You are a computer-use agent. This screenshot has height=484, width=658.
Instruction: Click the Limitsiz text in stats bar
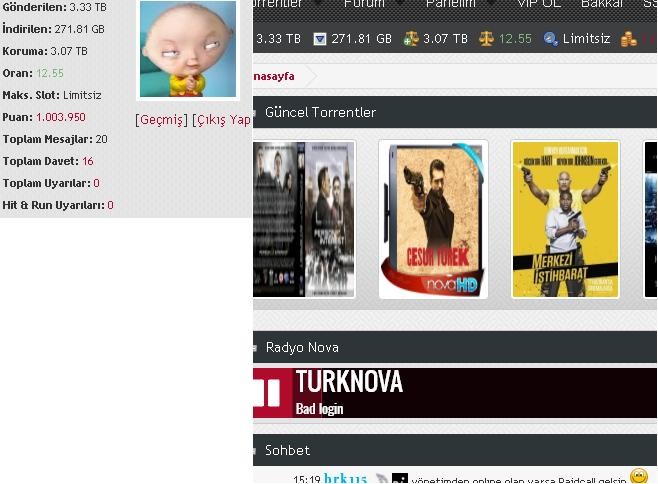coord(586,39)
